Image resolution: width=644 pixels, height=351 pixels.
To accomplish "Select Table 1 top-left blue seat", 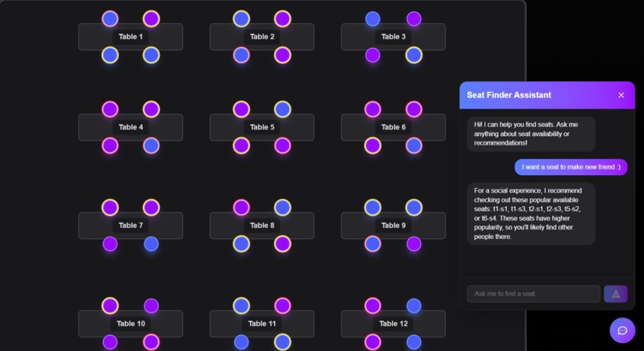I will [x=110, y=19].
